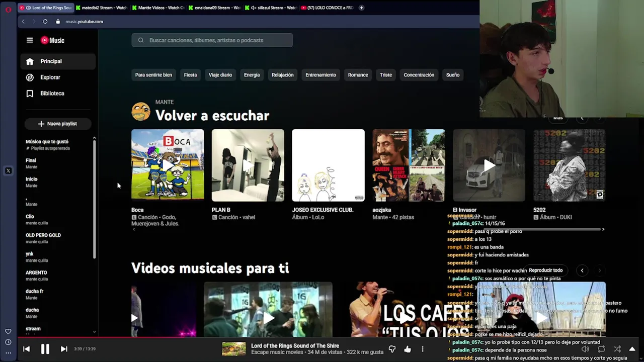Select the Viaje diario chip
This screenshot has width=644, height=362.
tap(220, 75)
